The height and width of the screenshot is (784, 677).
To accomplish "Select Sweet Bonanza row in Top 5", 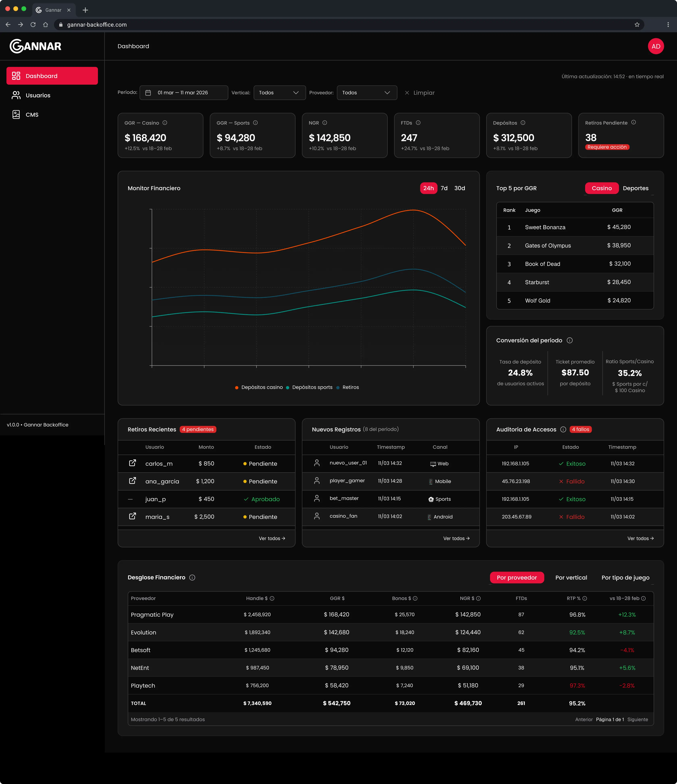I will click(575, 227).
